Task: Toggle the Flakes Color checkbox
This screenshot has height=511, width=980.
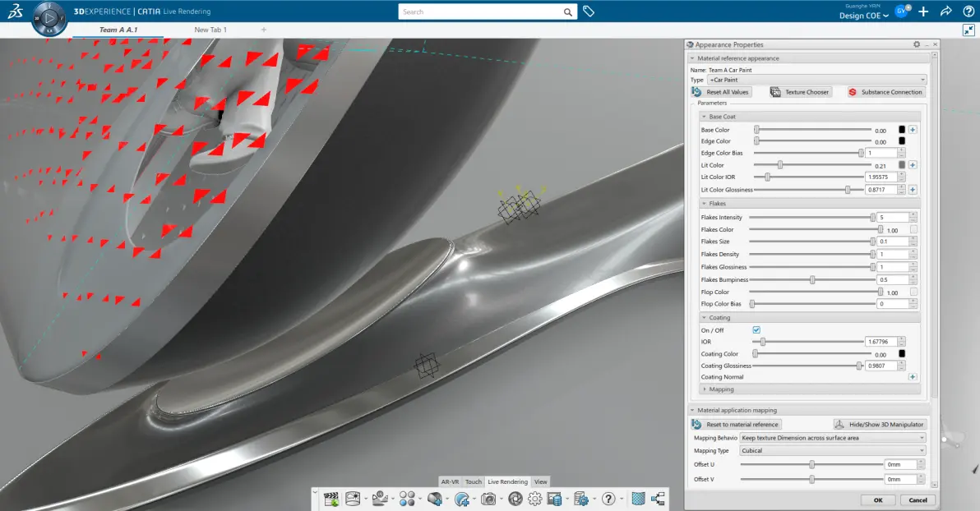Action: tap(913, 229)
